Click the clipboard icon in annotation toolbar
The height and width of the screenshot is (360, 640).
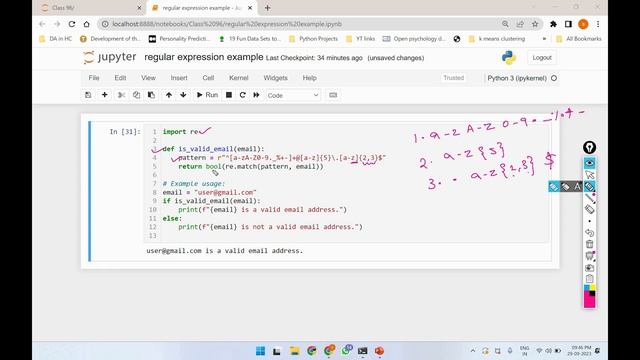tap(589, 279)
